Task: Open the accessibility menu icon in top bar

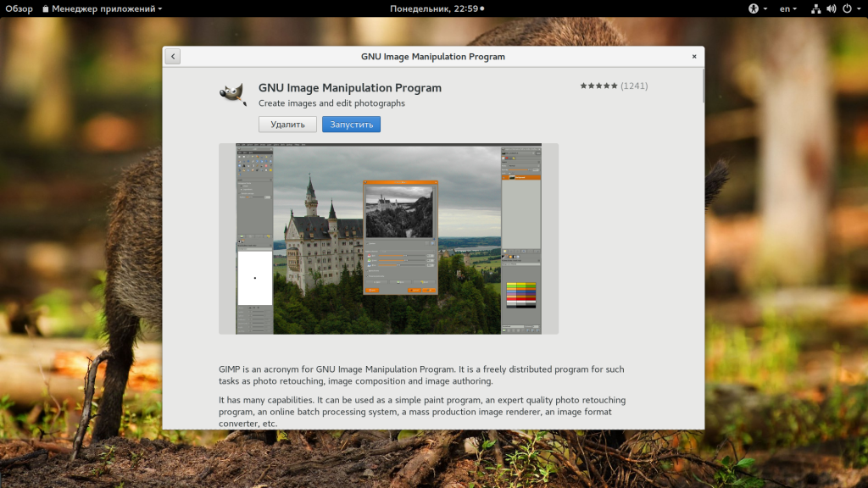Action: point(753,8)
